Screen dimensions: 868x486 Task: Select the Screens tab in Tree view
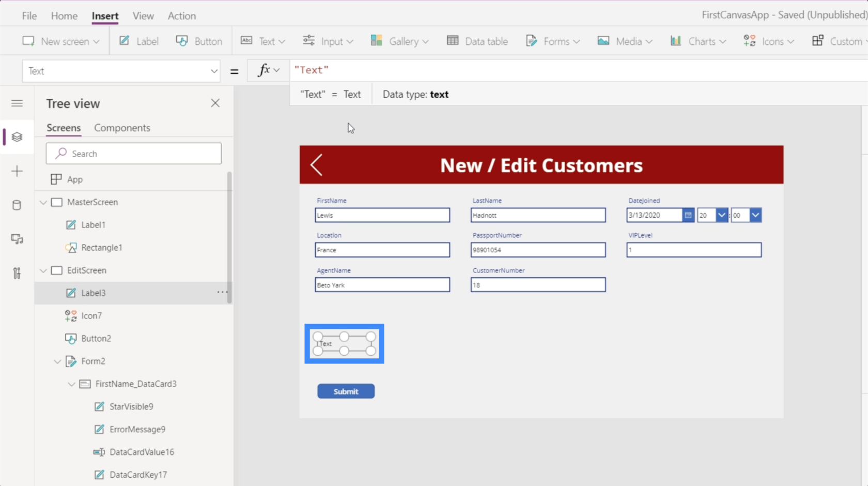click(x=64, y=128)
